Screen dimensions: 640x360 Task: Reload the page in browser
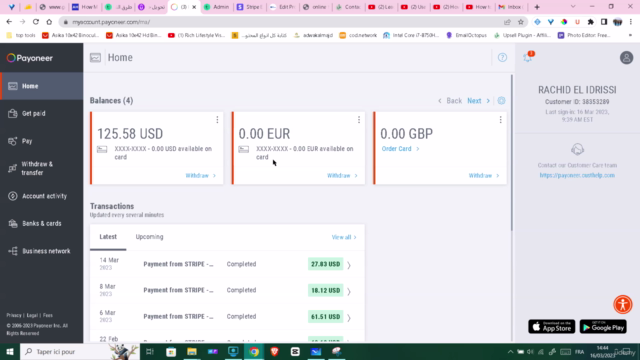36,22
